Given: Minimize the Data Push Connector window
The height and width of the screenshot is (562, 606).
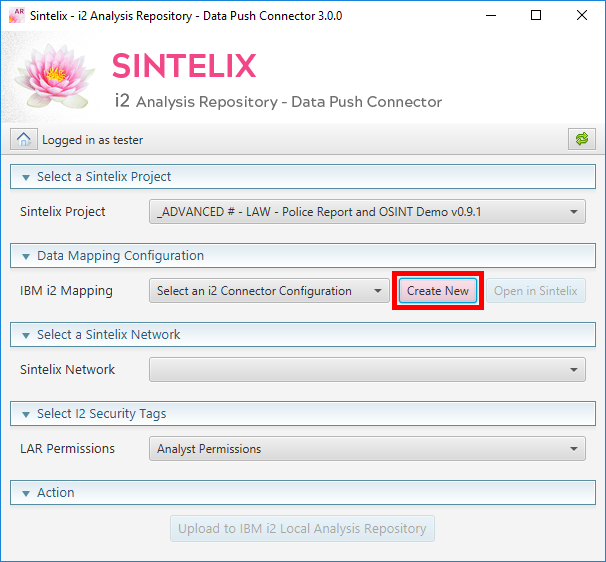Looking at the screenshot, I should [490, 16].
